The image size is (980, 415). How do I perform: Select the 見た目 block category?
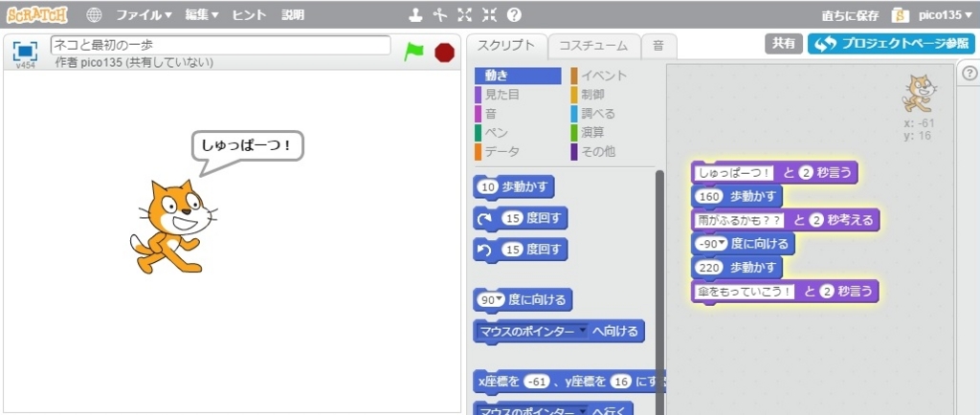click(x=518, y=95)
